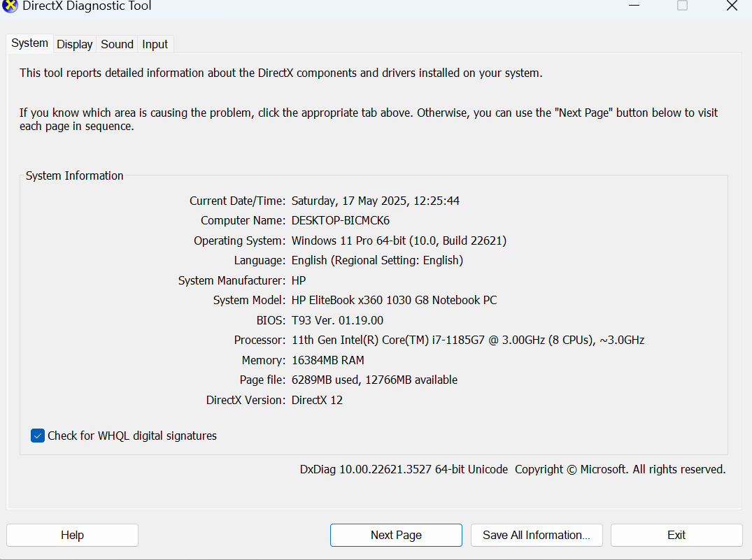Click the DxDiag version copyright text
This screenshot has width=752, height=560.
[x=512, y=469]
